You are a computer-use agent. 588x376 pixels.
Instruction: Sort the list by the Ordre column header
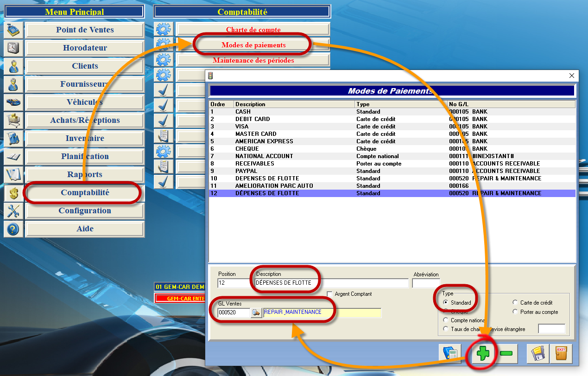221,104
